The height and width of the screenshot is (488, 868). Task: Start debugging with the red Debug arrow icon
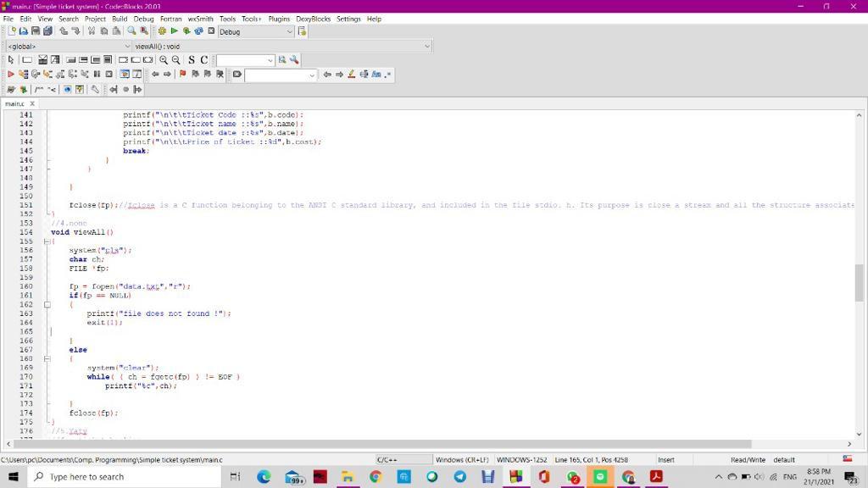pyautogui.click(x=11, y=75)
